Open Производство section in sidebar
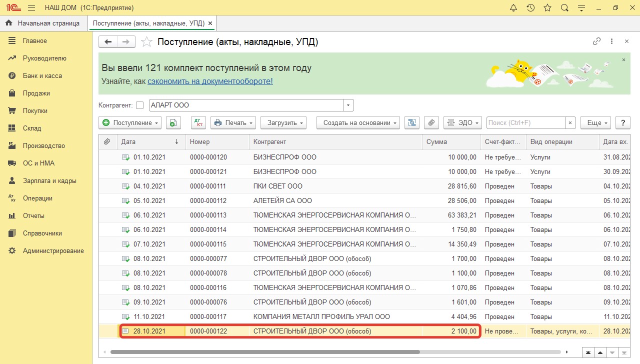This screenshot has height=364, width=640. [x=44, y=146]
